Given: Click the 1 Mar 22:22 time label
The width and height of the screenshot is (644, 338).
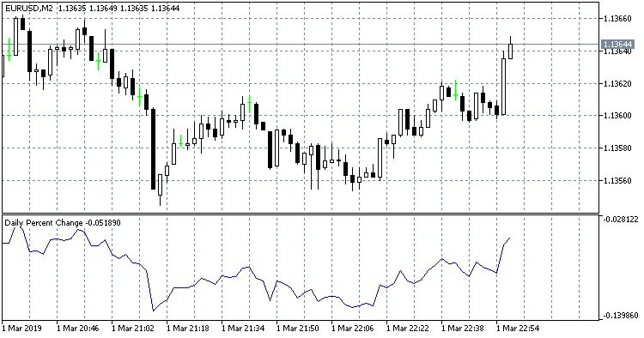Looking at the screenshot, I should click(x=407, y=329).
